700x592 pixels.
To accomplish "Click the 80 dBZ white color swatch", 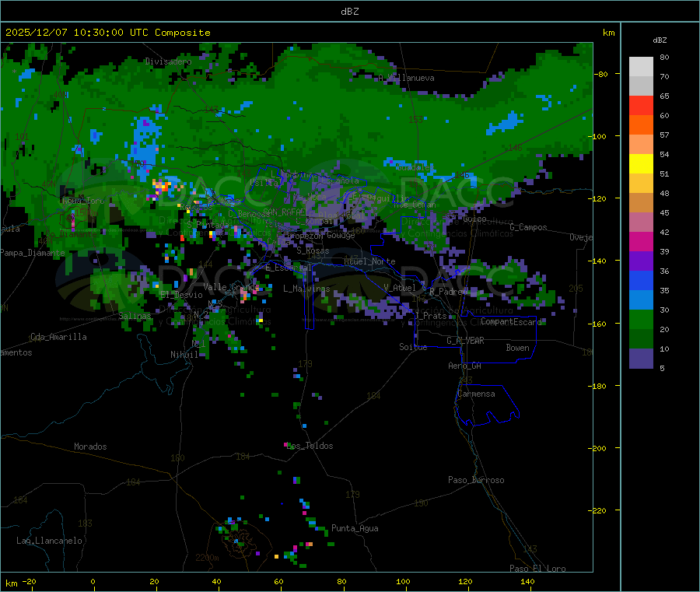I will click(641, 67).
